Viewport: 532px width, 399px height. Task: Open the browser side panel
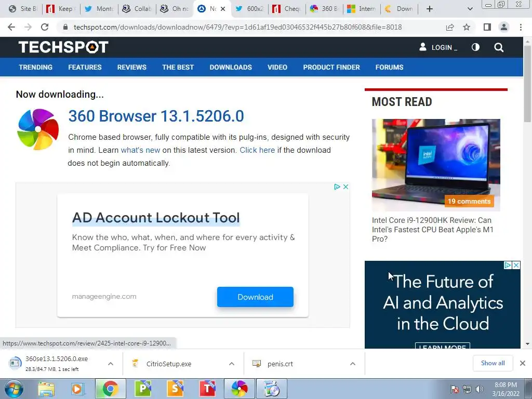487,27
